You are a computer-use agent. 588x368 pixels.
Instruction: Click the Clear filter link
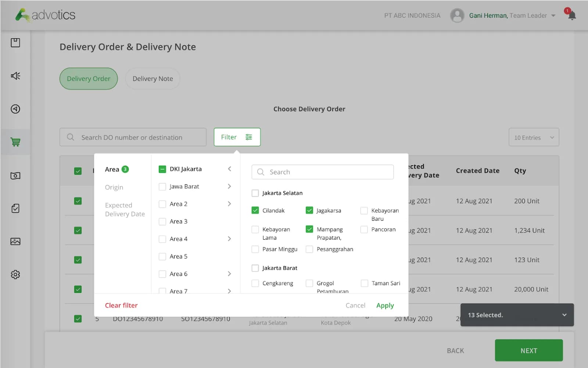coord(121,305)
